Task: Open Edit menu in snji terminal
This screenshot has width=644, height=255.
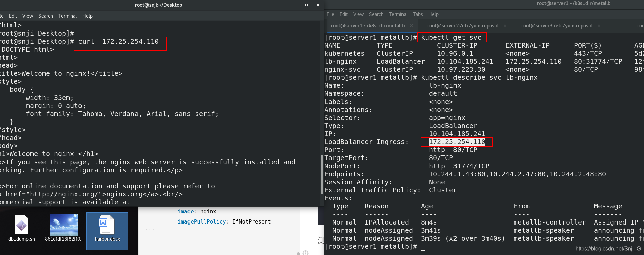Action: point(13,16)
